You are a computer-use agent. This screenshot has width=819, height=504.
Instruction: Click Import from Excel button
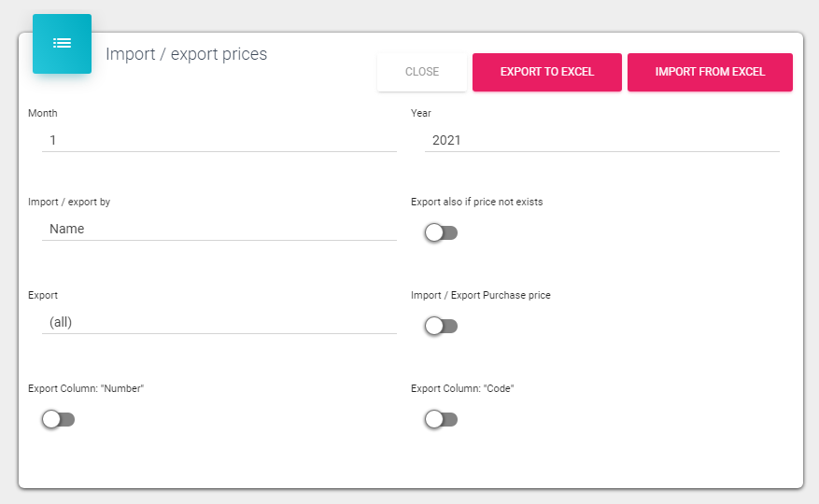(x=710, y=72)
